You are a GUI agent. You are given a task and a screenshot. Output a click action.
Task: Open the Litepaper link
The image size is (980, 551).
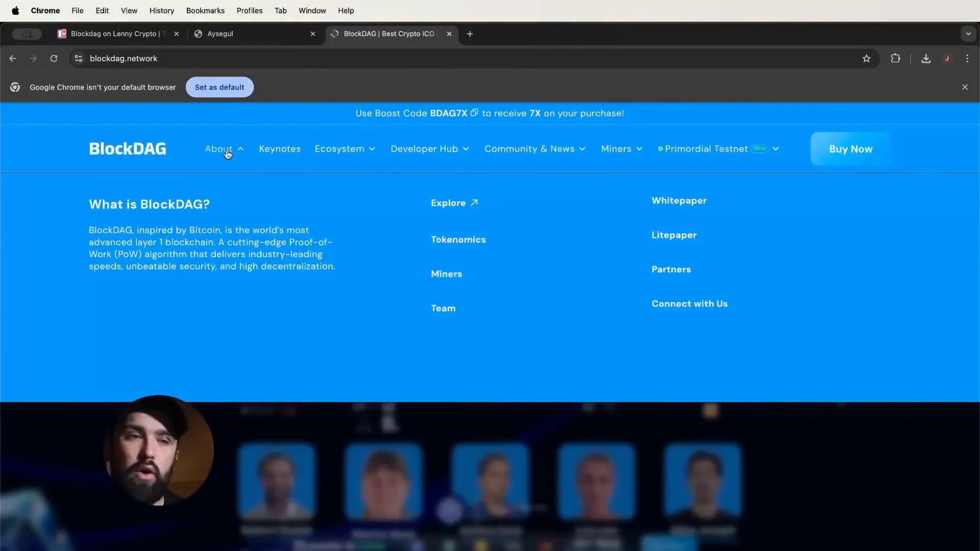674,235
